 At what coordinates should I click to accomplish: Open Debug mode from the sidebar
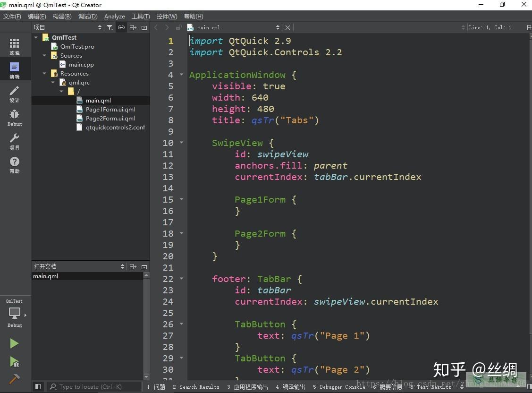click(15, 118)
